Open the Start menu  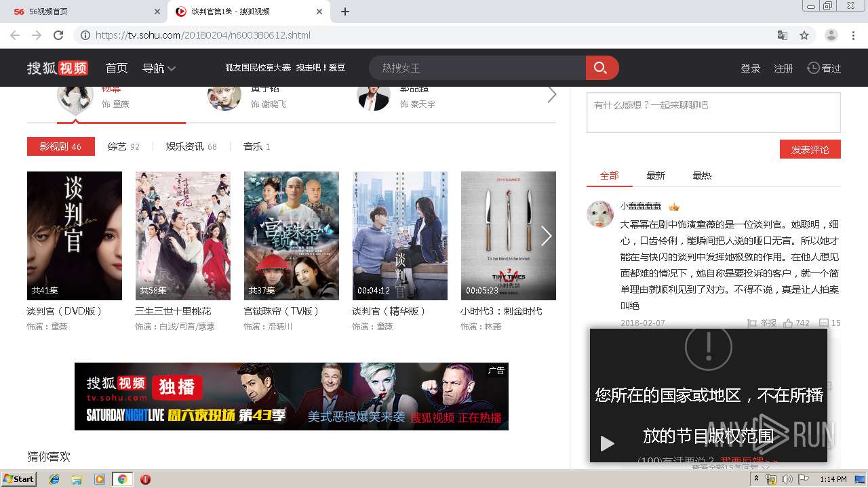pos(19,479)
